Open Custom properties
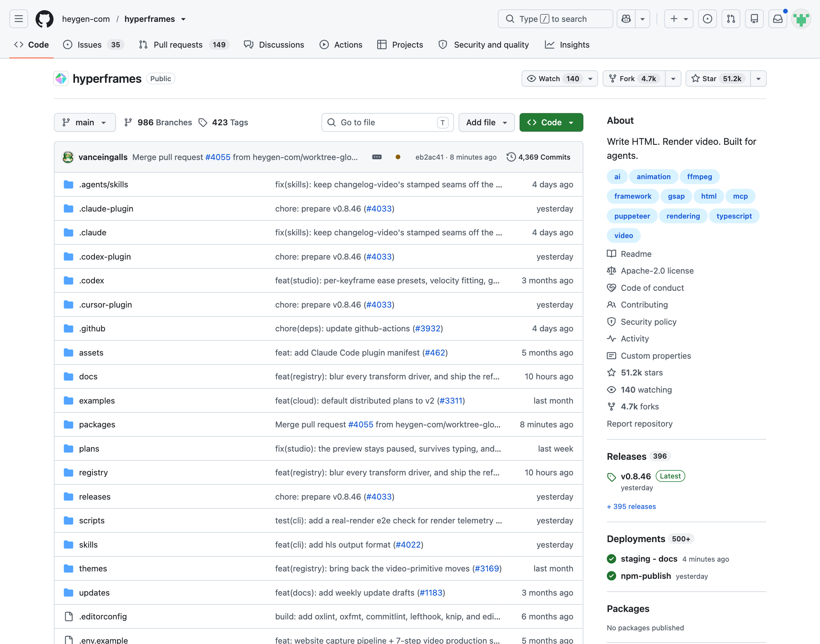This screenshot has height=644, width=820. point(649,356)
